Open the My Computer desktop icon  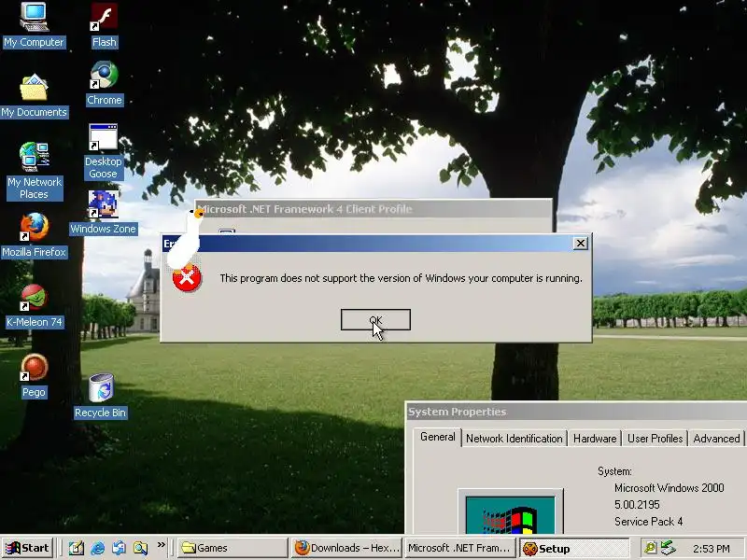[34, 25]
